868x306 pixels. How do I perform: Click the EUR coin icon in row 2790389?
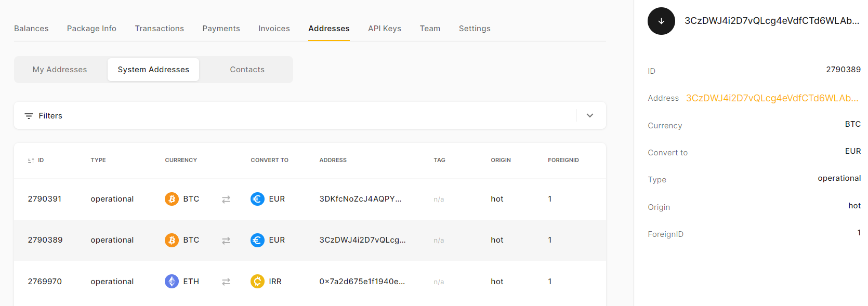[x=257, y=240]
